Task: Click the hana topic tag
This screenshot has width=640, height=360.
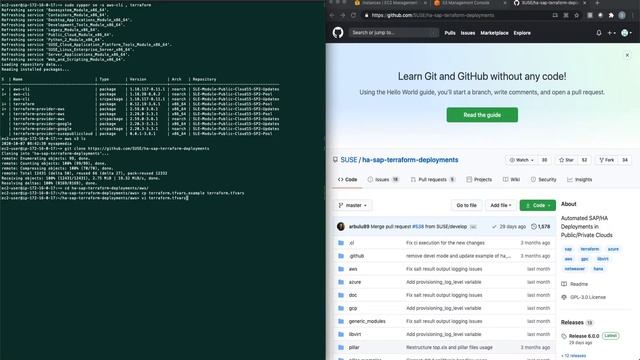Action: (598, 269)
